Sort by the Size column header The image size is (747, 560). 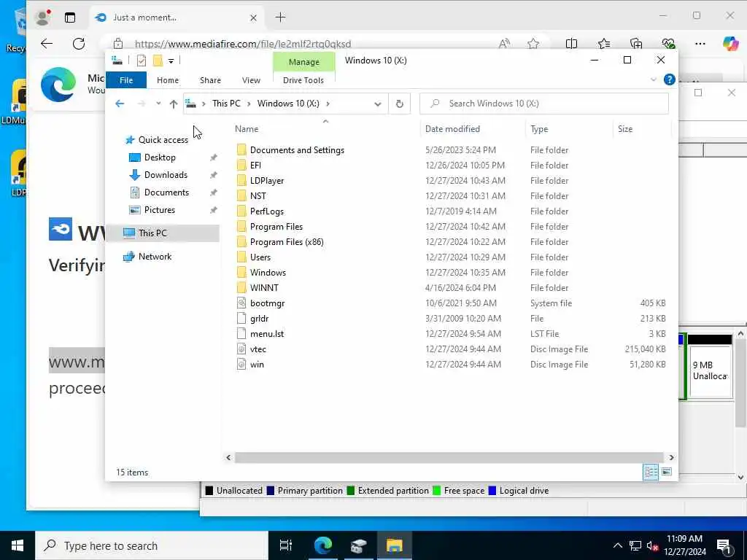coord(625,128)
